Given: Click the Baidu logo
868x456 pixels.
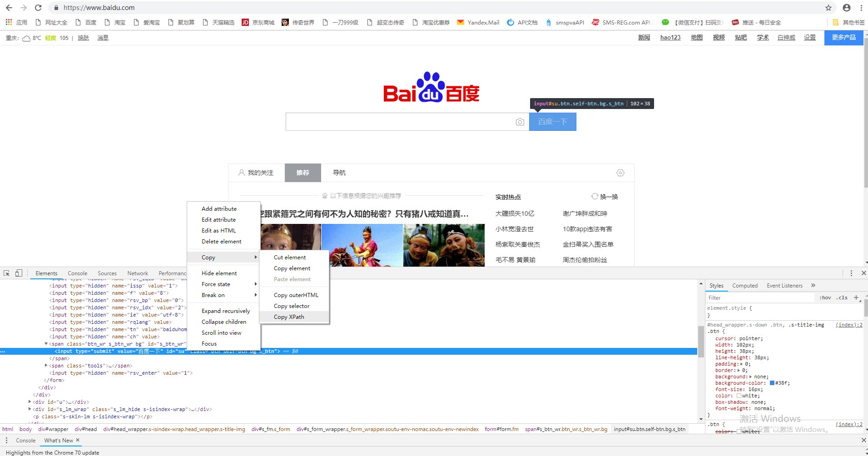Looking at the screenshot, I should coord(432,87).
